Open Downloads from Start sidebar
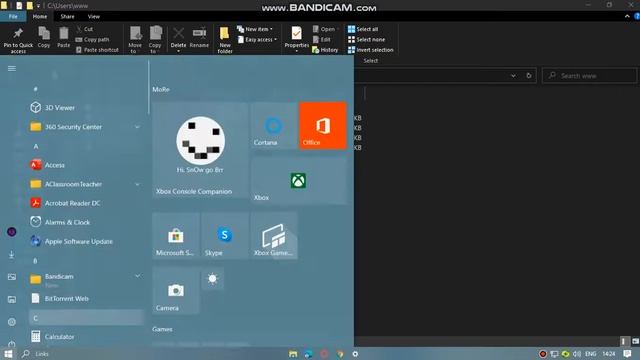Viewport: 640px width, 360px height. tap(12, 255)
